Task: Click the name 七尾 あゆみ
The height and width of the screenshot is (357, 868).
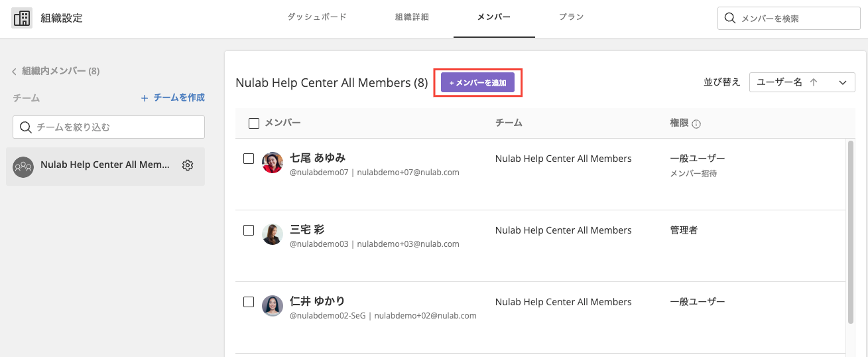Action: click(318, 158)
